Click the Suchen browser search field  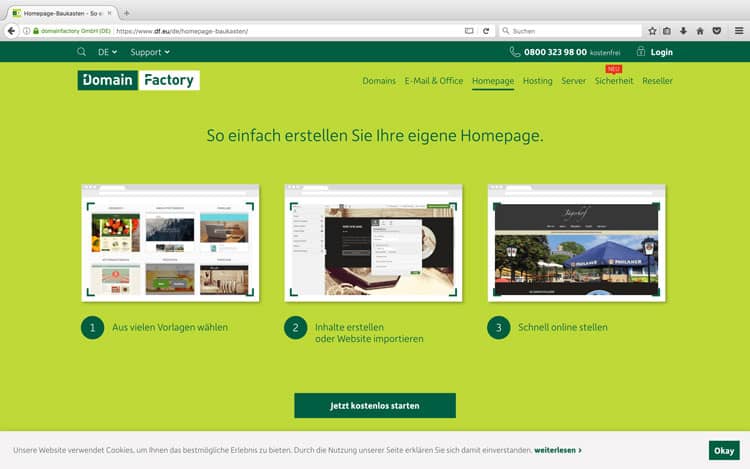[571, 31]
